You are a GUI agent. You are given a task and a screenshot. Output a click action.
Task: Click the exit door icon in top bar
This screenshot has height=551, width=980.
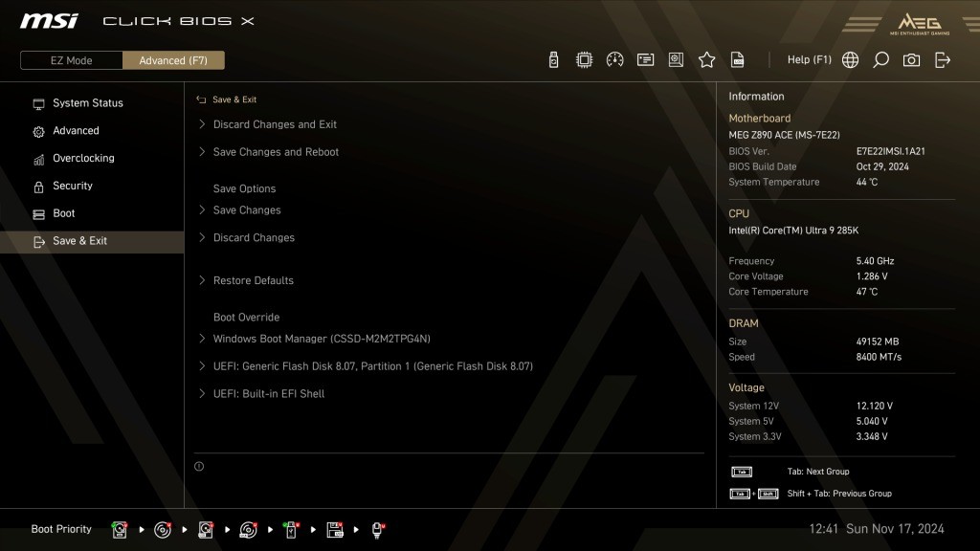click(x=942, y=60)
